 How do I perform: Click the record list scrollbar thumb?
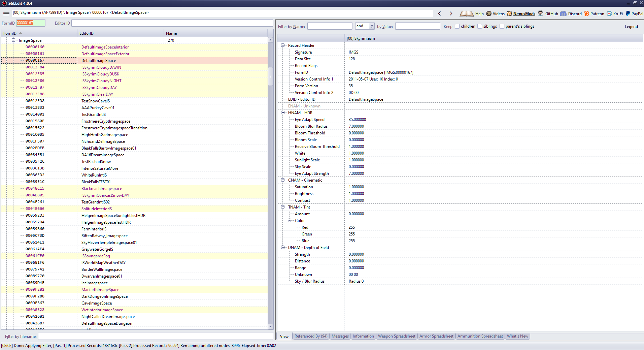pyautogui.click(x=270, y=76)
